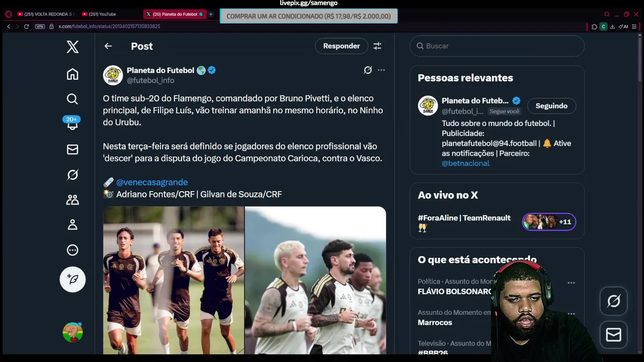Compose a new post with the feather button
This screenshot has width=644, height=362.
(x=72, y=279)
